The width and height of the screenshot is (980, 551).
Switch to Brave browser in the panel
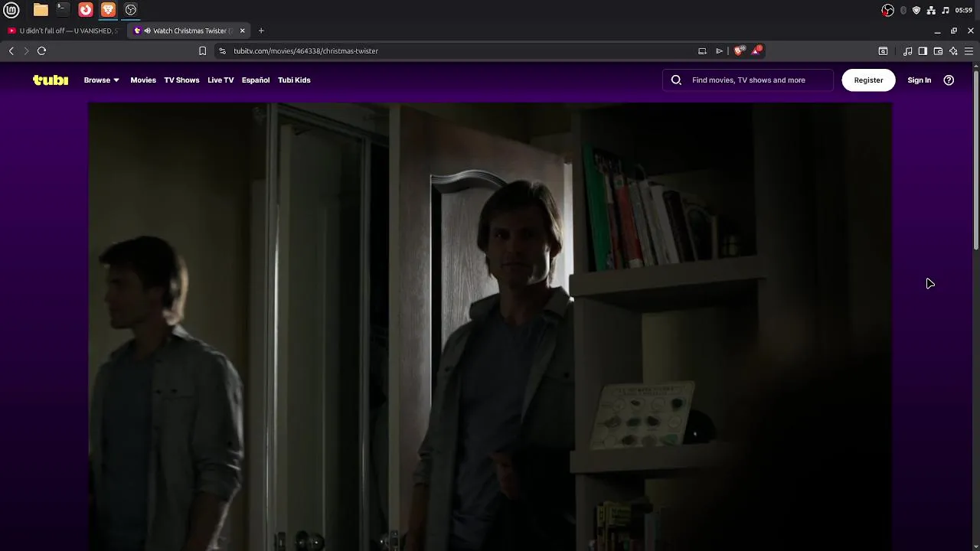point(108,10)
